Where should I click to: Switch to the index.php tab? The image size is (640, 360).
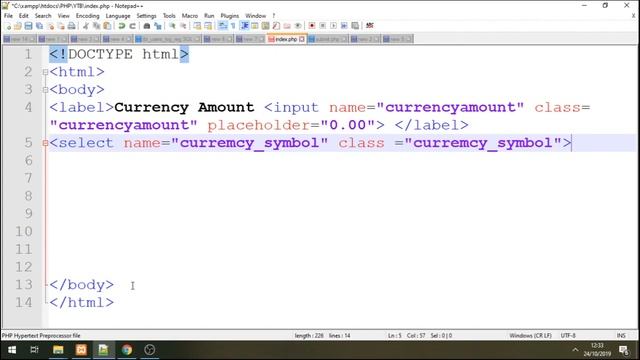pyautogui.click(x=286, y=39)
